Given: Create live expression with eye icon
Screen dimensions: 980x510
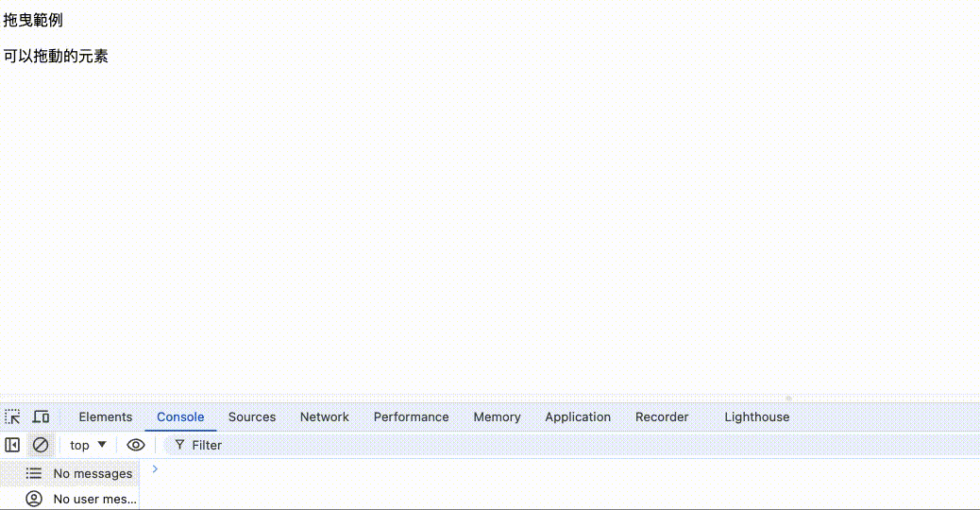Looking at the screenshot, I should tap(136, 445).
